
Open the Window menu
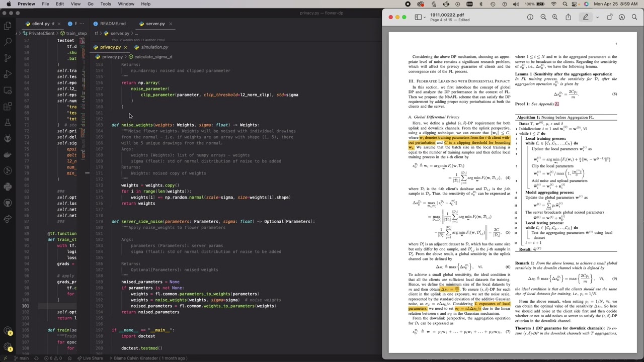(126, 4)
